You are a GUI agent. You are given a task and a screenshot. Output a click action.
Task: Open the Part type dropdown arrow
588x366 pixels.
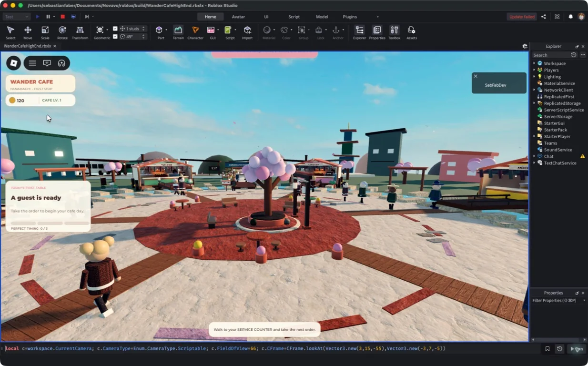coord(166,30)
